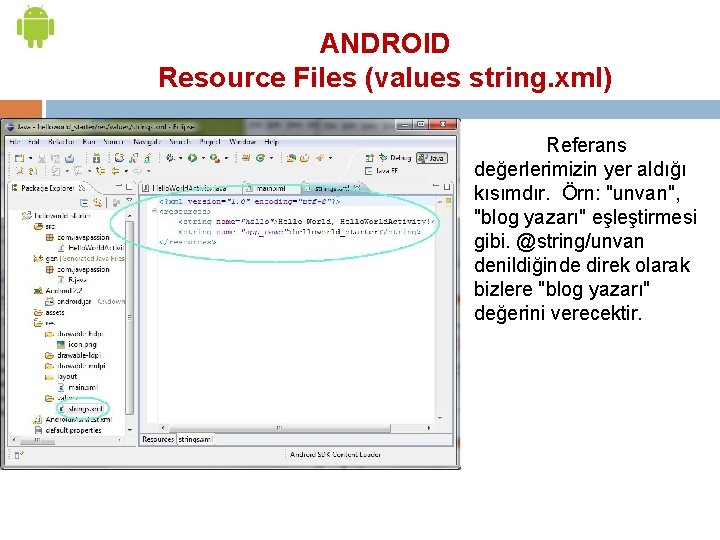The height and width of the screenshot is (540, 720).
Task: Select the Resources bottom tab
Action: 158,439
